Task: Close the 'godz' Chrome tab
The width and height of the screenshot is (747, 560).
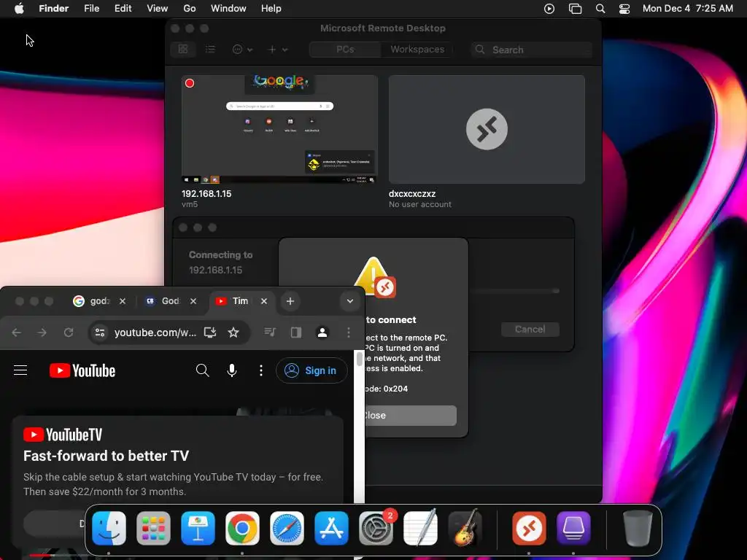Action: (123, 301)
